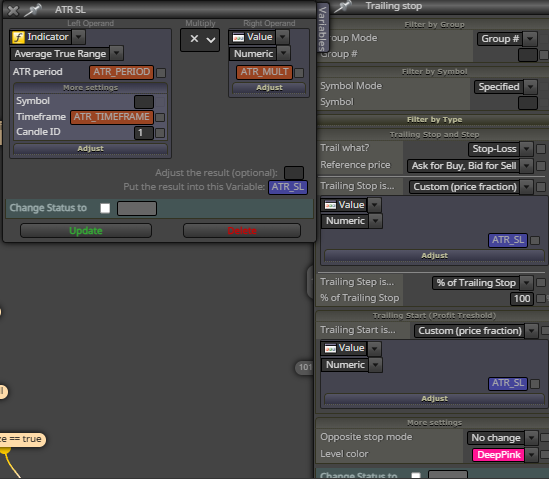Open the Group # mode dropdown
The height and width of the screenshot is (479, 549).
pyautogui.click(x=530, y=39)
